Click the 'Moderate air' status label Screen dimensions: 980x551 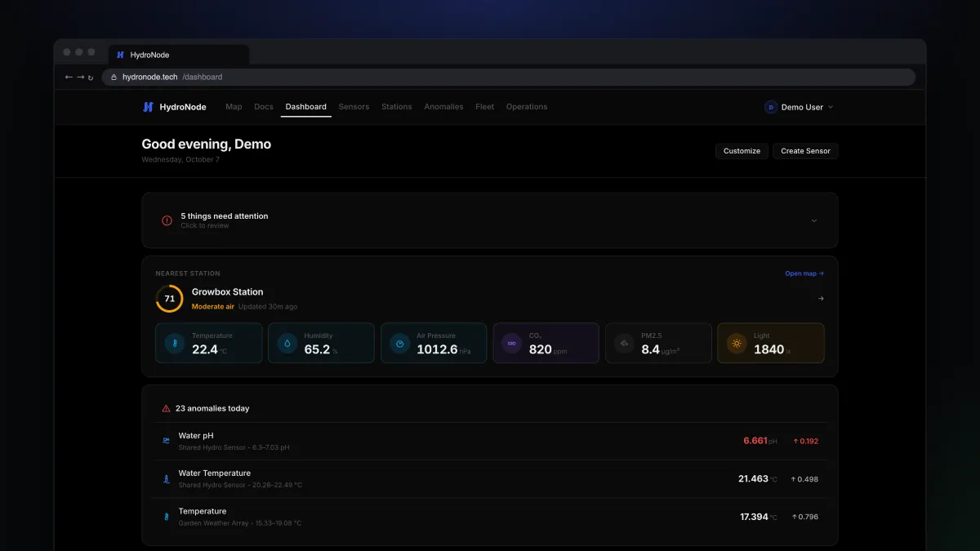point(213,307)
